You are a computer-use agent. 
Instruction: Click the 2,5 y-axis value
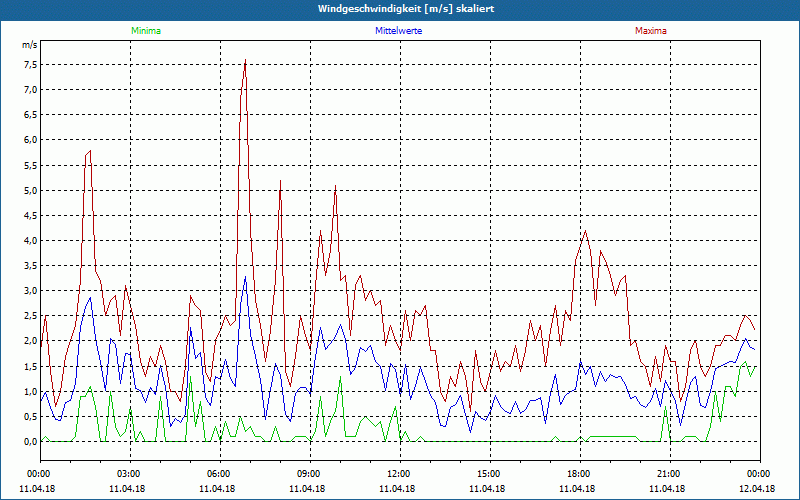point(31,316)
